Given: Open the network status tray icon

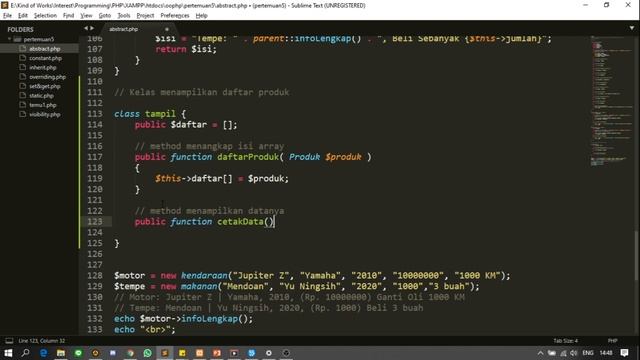Looking at the screenshot, I should tap(563, 353).
